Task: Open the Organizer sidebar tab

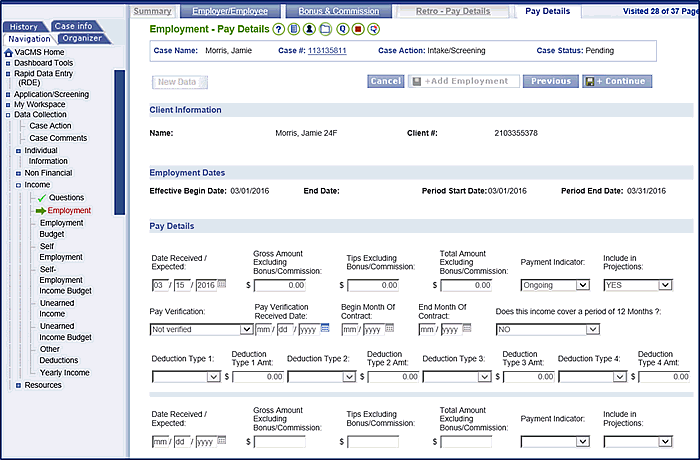Action: pos(83,38)
